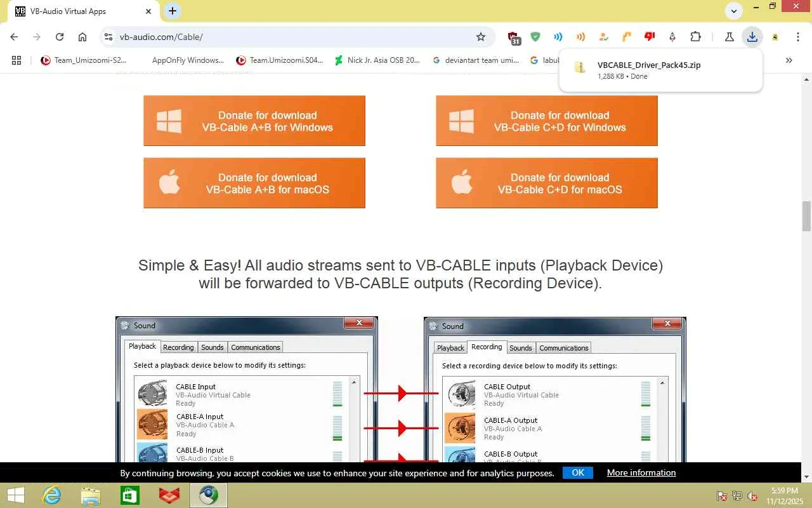Screen dimensions: 812x508
Task: Click the muted volume tray icon
Action: click(x=752, y=496)
